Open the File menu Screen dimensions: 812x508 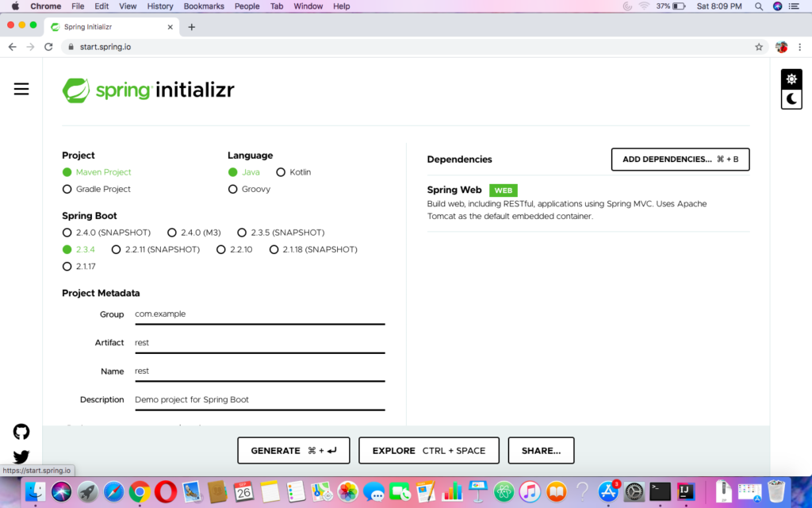(78, 6)
